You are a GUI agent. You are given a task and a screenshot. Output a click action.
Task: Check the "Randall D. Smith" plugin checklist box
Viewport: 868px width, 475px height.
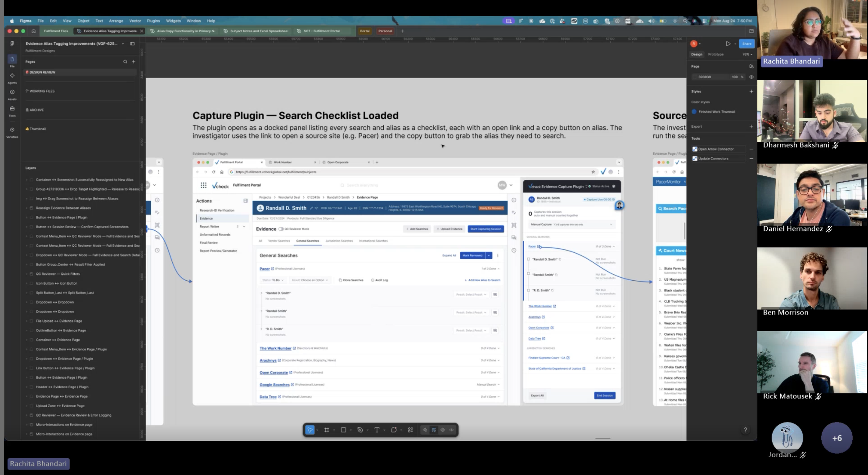coord(528,259)
